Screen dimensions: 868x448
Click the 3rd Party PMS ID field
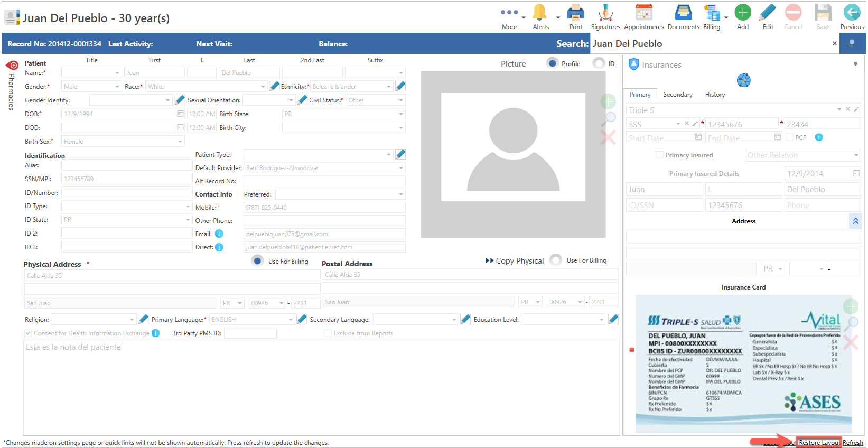pyautogui.click(x=250, y=333)
